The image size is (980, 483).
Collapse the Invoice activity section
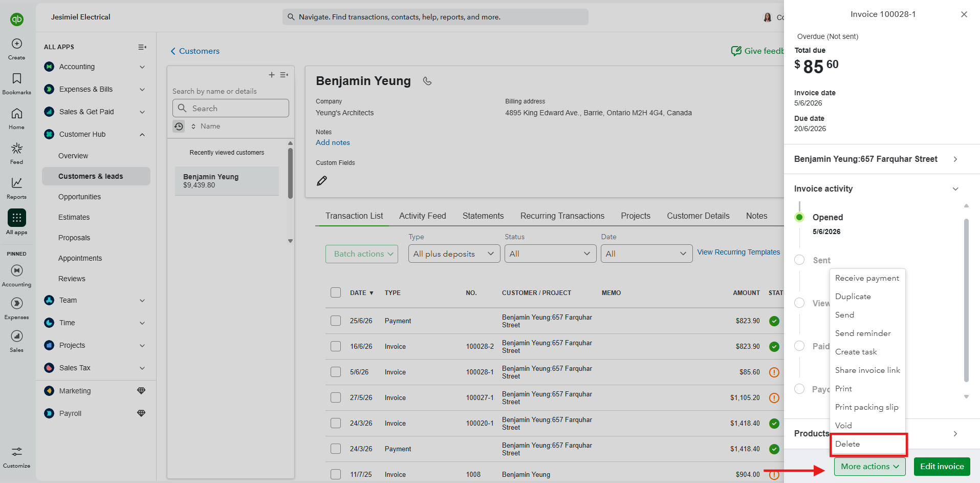(x=955, y=189)
